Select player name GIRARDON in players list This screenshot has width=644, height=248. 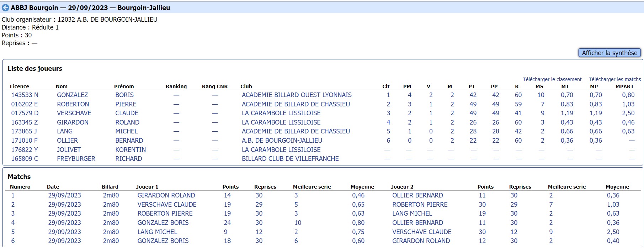(73, 122)
